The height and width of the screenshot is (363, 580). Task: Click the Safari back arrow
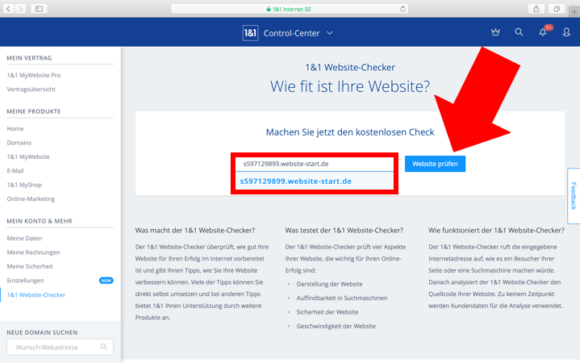click(8, 9)
